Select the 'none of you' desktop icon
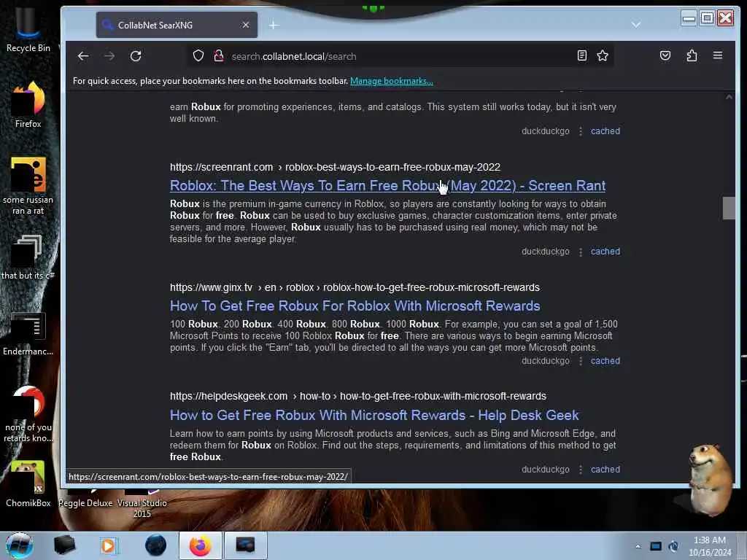The width and height of the screenshot is (747, 560). 28,414
